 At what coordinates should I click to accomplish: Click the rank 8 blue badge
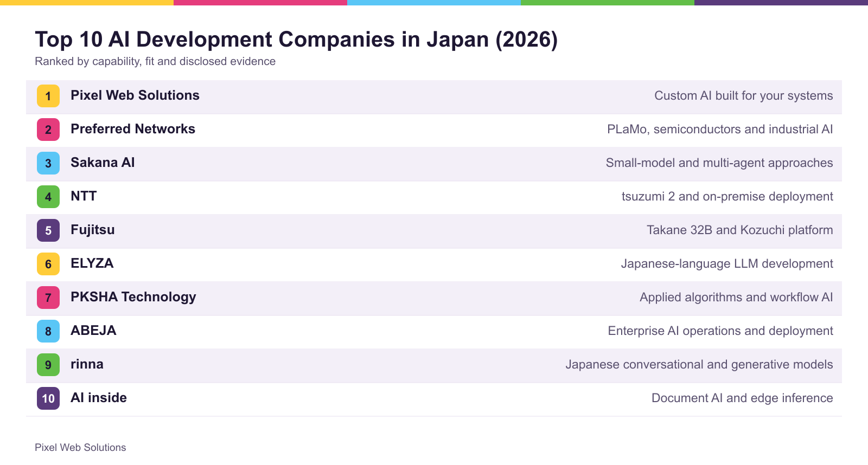48,331
